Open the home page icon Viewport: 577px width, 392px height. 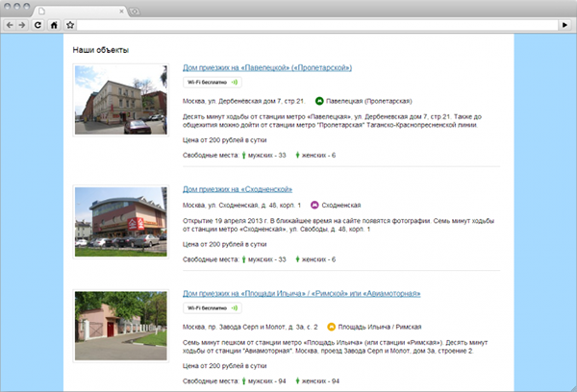54,25
